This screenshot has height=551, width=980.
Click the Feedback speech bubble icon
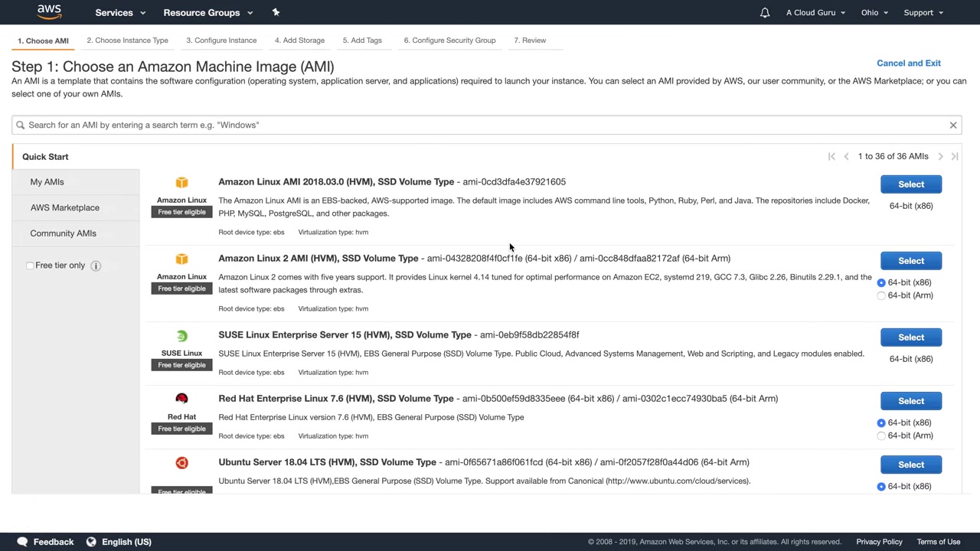pyautogui.click(x=22, y=542)
